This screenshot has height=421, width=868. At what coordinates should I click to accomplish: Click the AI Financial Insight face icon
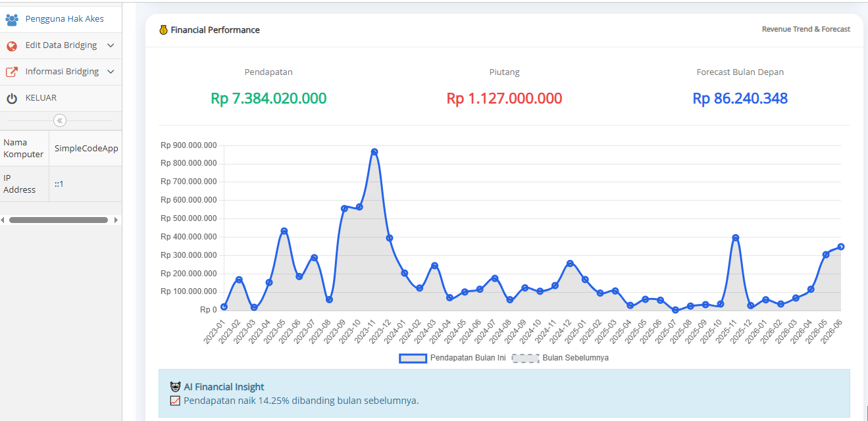[175, 387]
